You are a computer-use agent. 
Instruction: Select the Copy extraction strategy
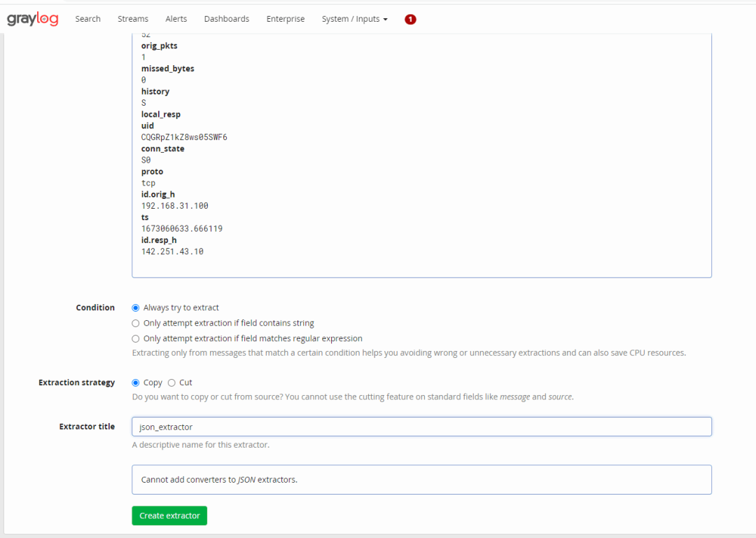(136, 382)
